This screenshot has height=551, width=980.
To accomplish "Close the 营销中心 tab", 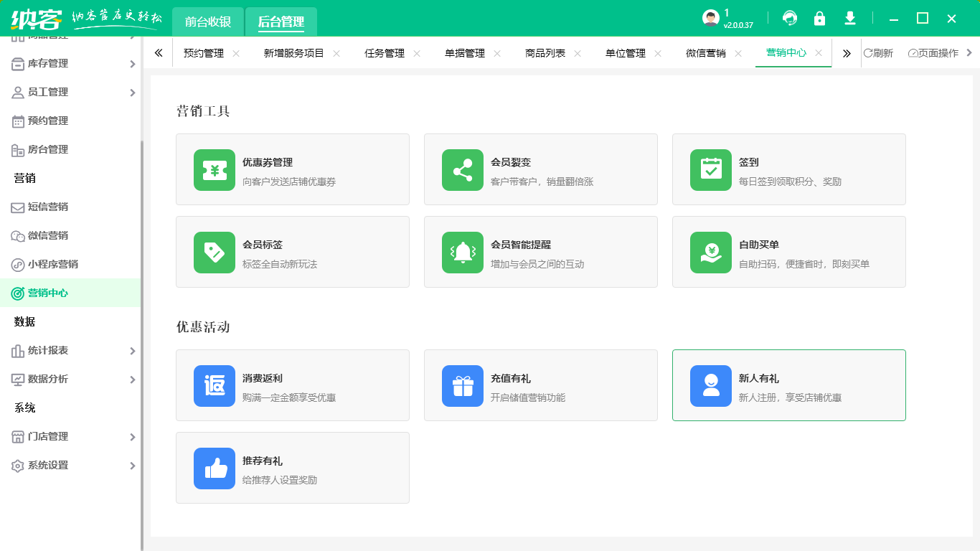I will click(819, 53).
